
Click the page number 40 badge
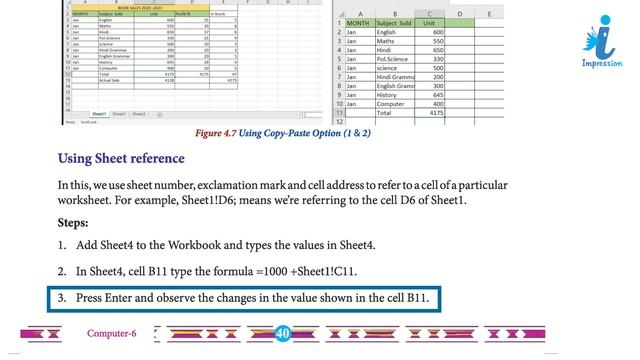tap(282, 333)
